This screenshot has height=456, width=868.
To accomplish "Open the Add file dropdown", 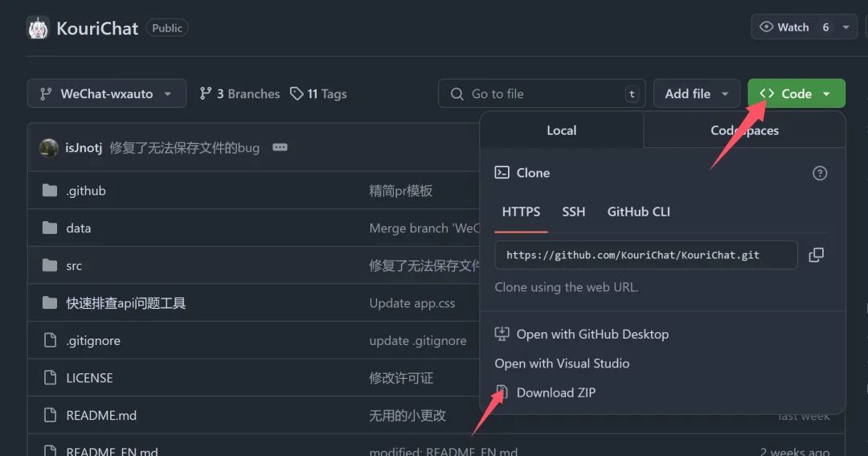I will pos(696,93).
